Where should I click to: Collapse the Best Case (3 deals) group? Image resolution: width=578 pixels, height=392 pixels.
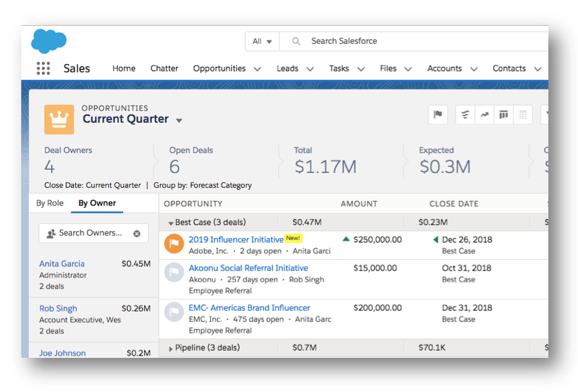pos(171,223)
